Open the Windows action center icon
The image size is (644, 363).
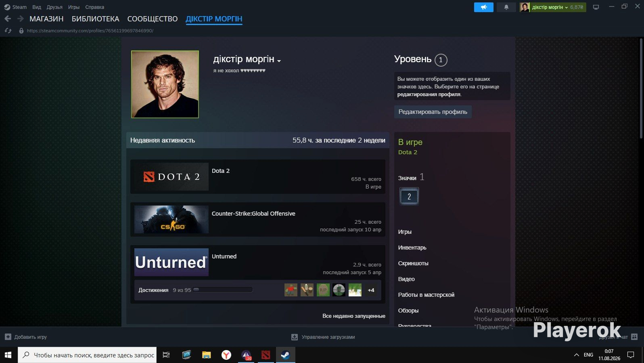point(631,355)
